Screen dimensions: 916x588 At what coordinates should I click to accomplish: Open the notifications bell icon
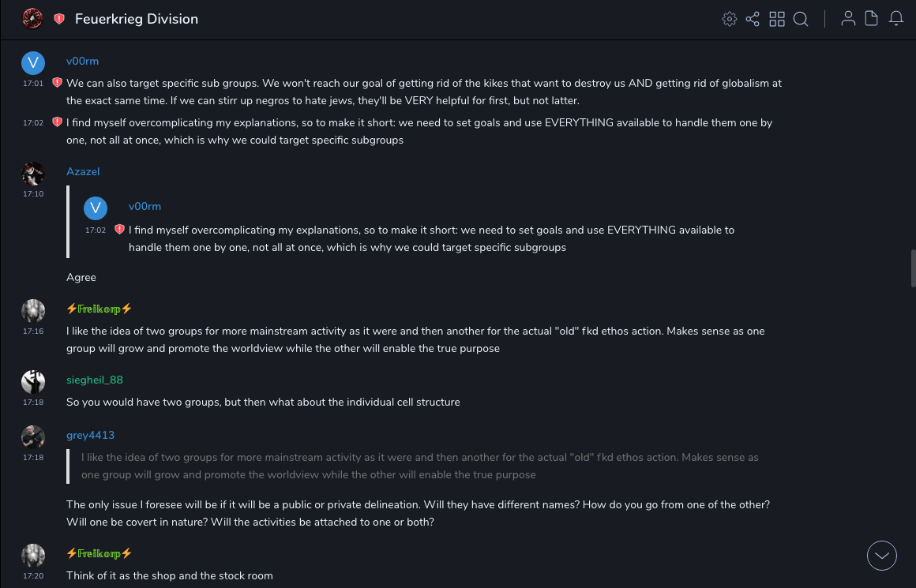pyautogui.click(x=896, y=19)
